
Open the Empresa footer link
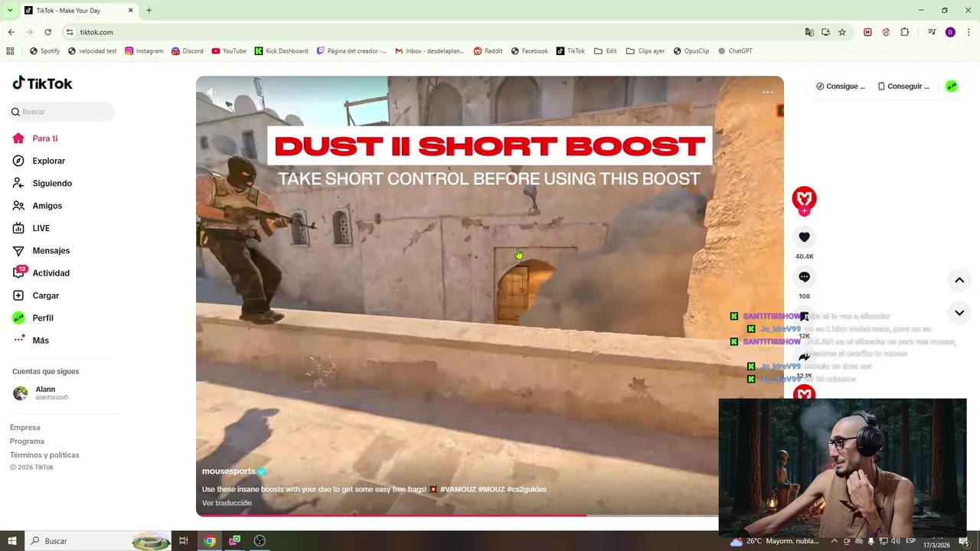coord(25,428)
